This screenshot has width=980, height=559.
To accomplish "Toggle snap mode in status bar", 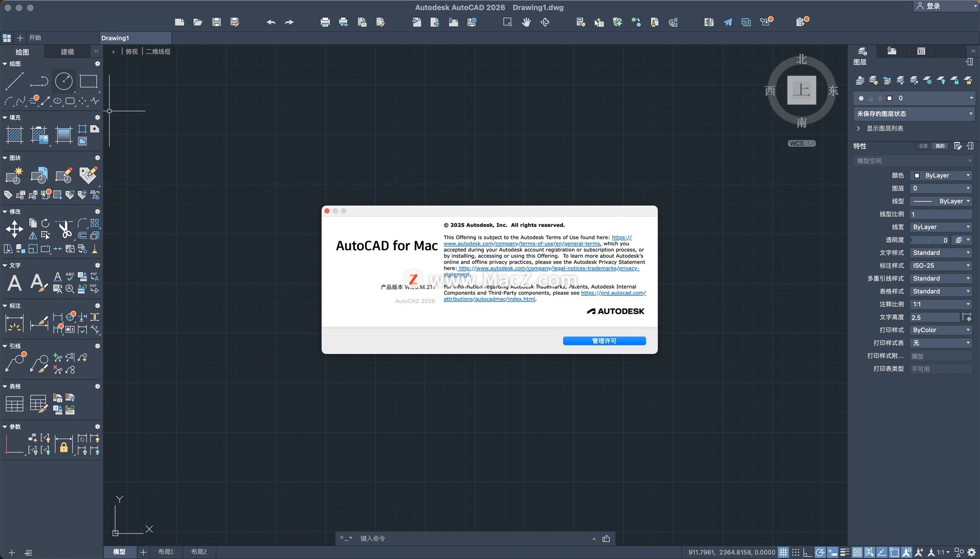I will click(x=796, y=552).
